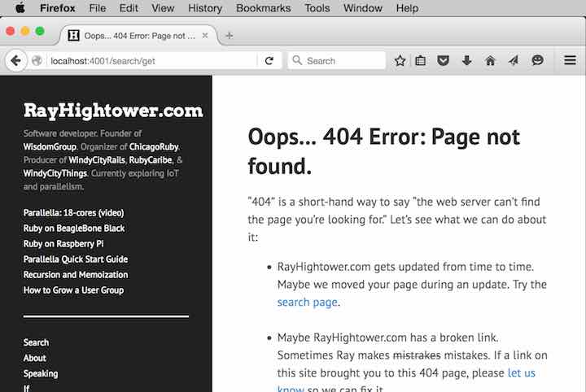The width and height of the screenshot is (586, 392).
Task: Go to the About page
Action: (x=34, y=358)
